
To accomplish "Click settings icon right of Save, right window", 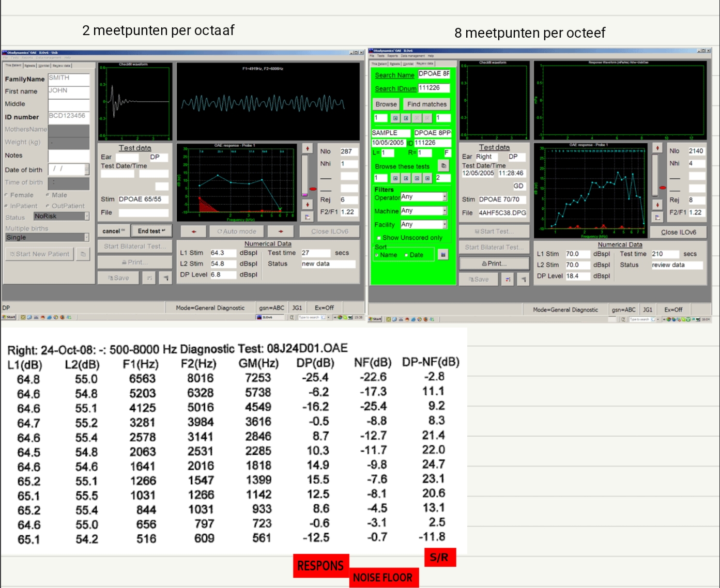I will [508, 280].
